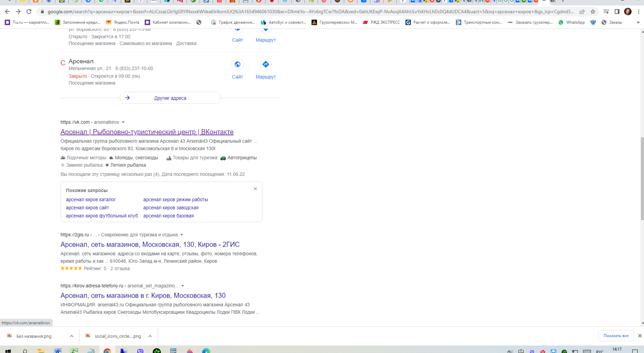Open ICQ green flower taskbar app
Screen dimensions: 644x353
(157, 351)
